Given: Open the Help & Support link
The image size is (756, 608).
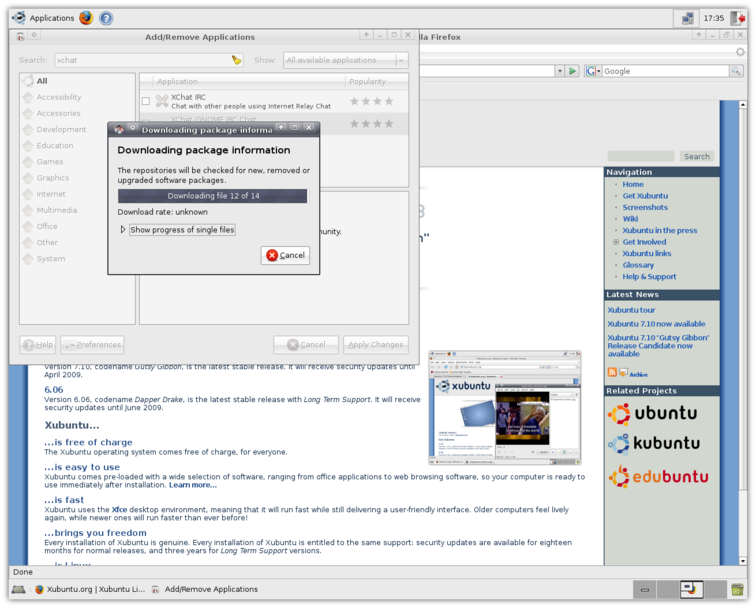Looking at the screenshot, I should pos(649,277).
